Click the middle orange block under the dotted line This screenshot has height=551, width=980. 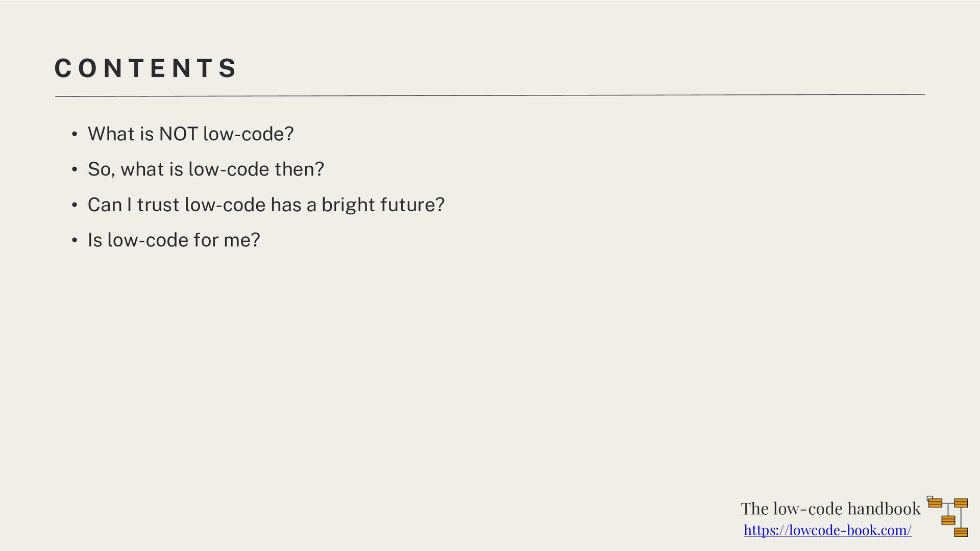click(948, 520)
